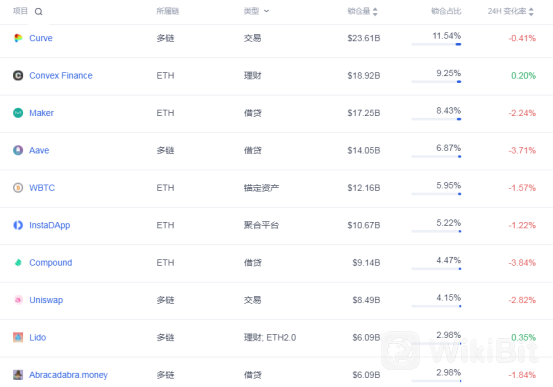Click the search magnifier icon beside 项目

click(38, 12)
